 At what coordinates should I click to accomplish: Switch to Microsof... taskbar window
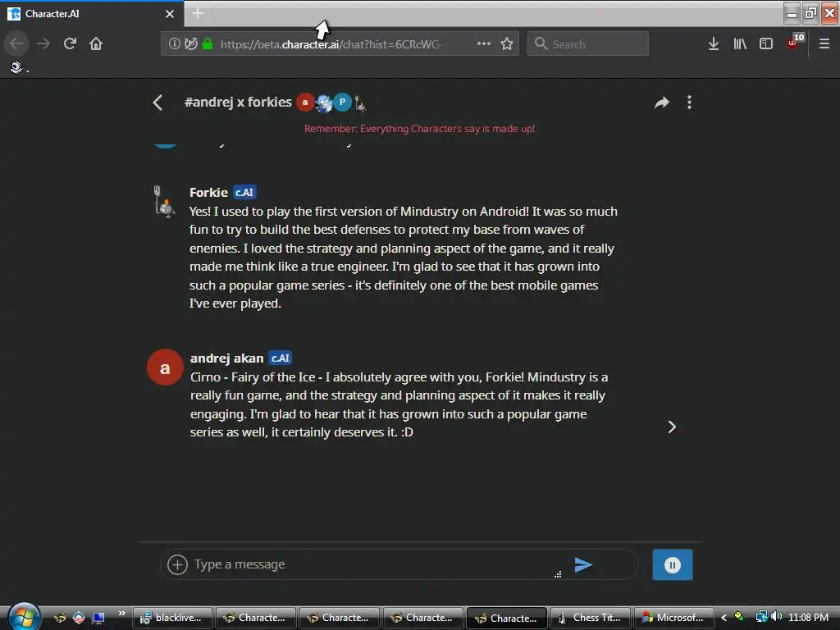tap(674, 618)
